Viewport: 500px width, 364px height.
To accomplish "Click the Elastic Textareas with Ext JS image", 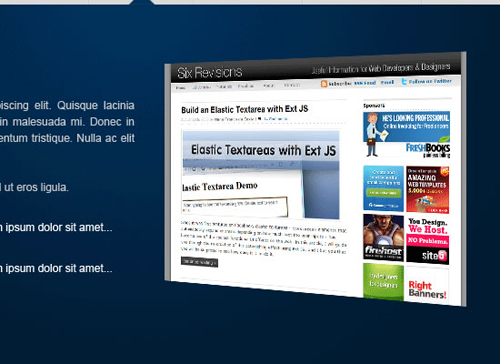I will [x=261, y=175].
